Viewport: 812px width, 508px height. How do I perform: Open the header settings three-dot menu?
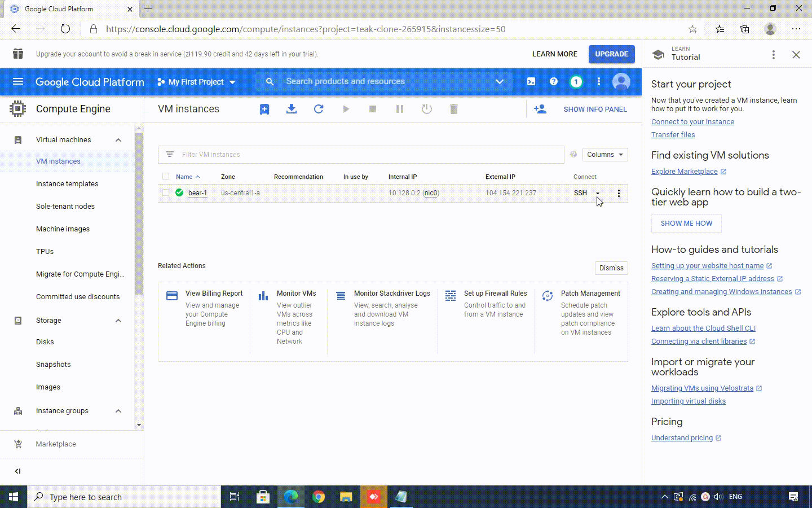(599, 81)
